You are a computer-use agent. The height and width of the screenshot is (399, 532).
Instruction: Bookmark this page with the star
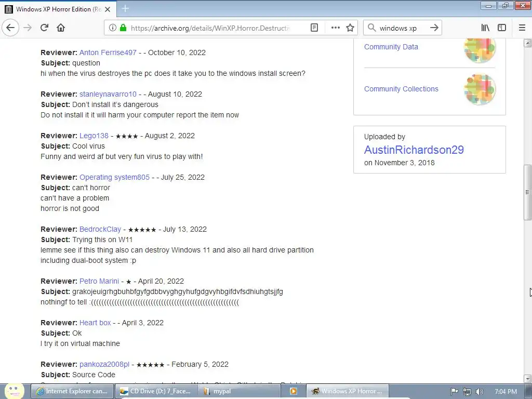tap(350, 28)
